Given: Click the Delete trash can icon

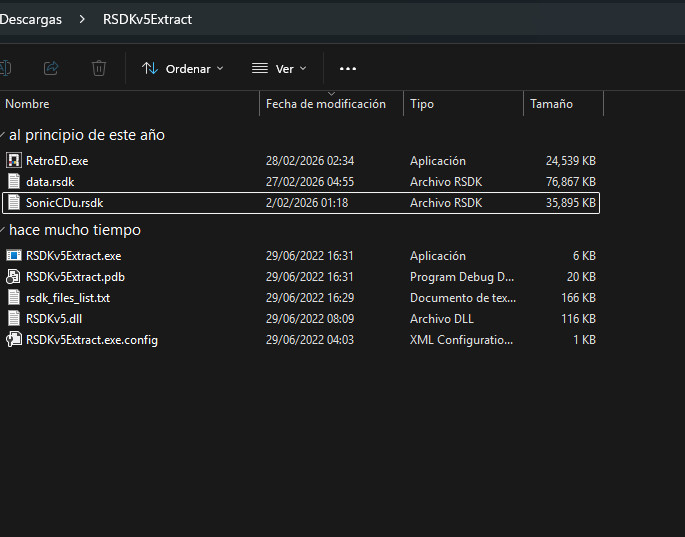Looking at the screenshot, I should [99, 68].
